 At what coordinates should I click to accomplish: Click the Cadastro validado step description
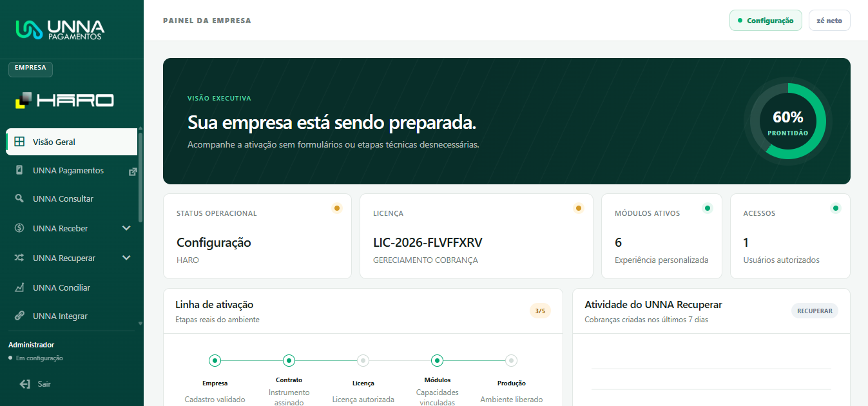click(x=215, y=400)
